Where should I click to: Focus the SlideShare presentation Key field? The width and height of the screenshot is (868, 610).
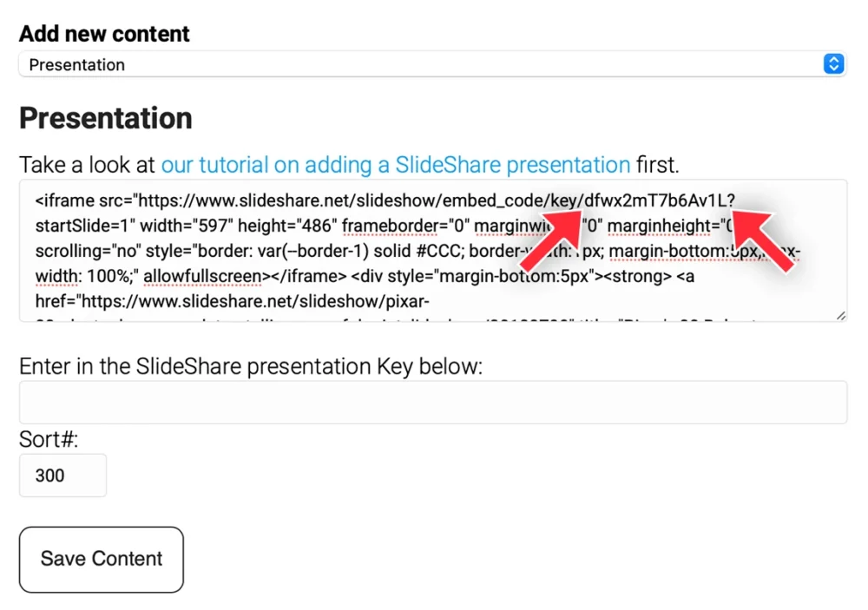click(433, 403)
